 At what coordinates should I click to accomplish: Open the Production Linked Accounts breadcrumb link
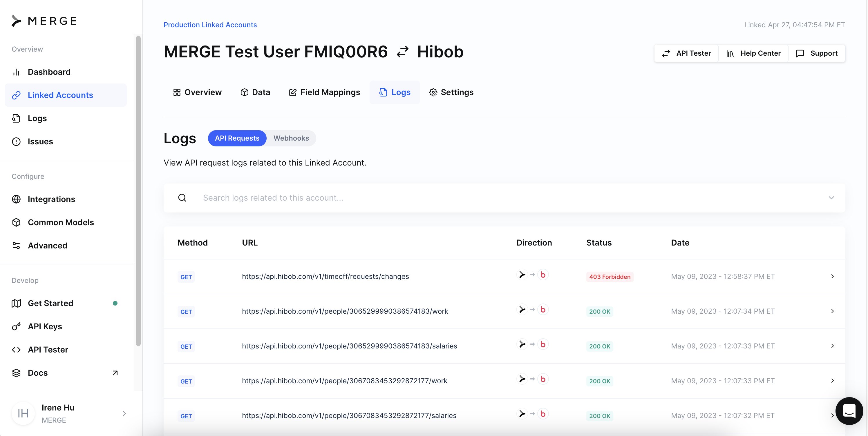210,25
